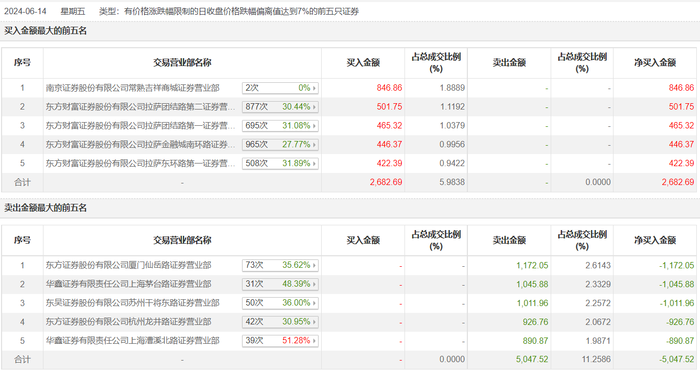This screenshot has width=700, height=370.
Task: Expand the 877次 30.44% stats badge
Action: 280,107
